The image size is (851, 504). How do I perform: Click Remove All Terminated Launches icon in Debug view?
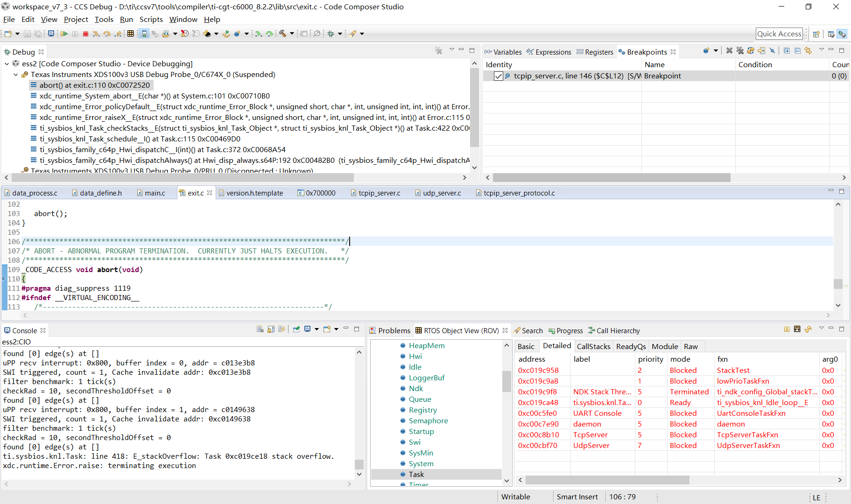click(x=438, y=50)
